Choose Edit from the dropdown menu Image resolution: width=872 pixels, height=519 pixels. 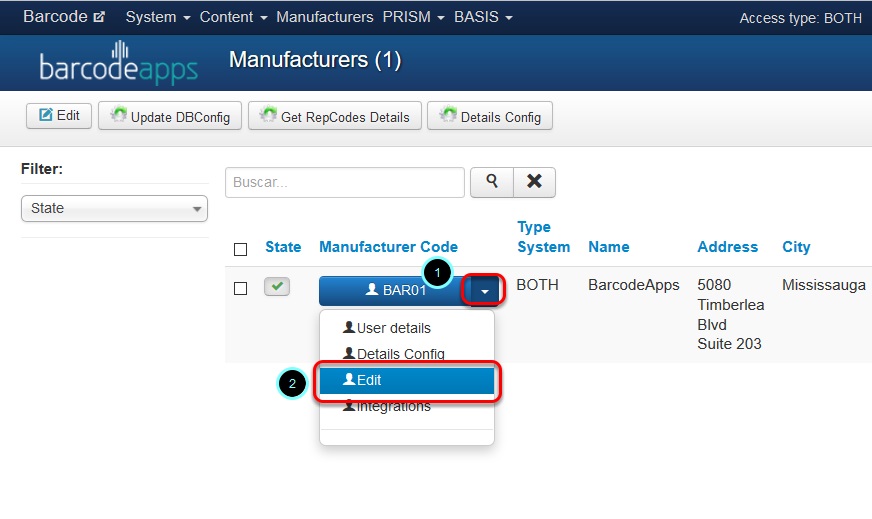(407, 380)
